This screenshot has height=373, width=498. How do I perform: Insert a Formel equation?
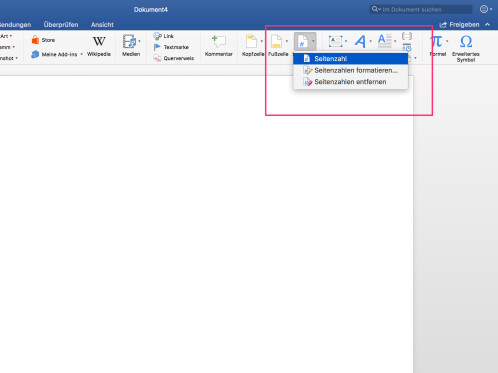437,46
